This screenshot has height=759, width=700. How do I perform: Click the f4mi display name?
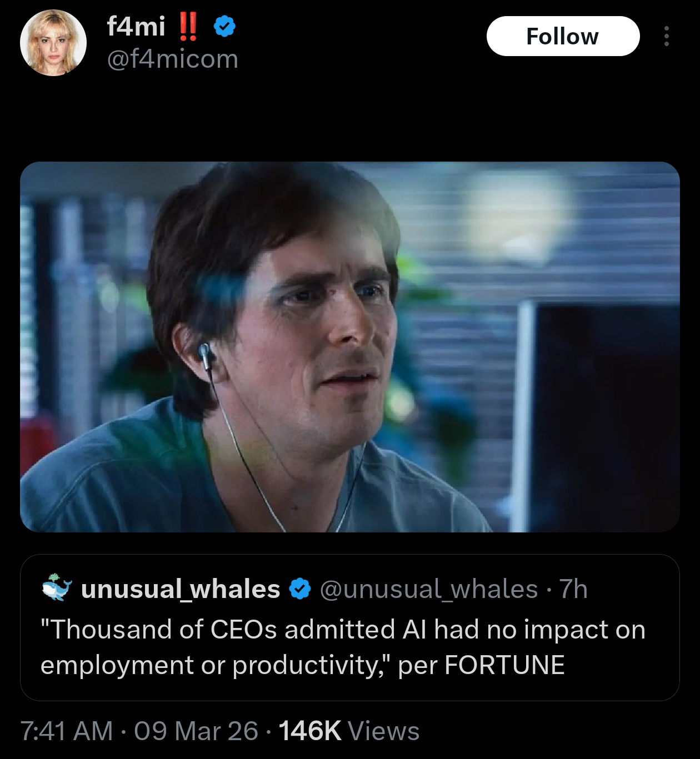(x=135, y=24)
